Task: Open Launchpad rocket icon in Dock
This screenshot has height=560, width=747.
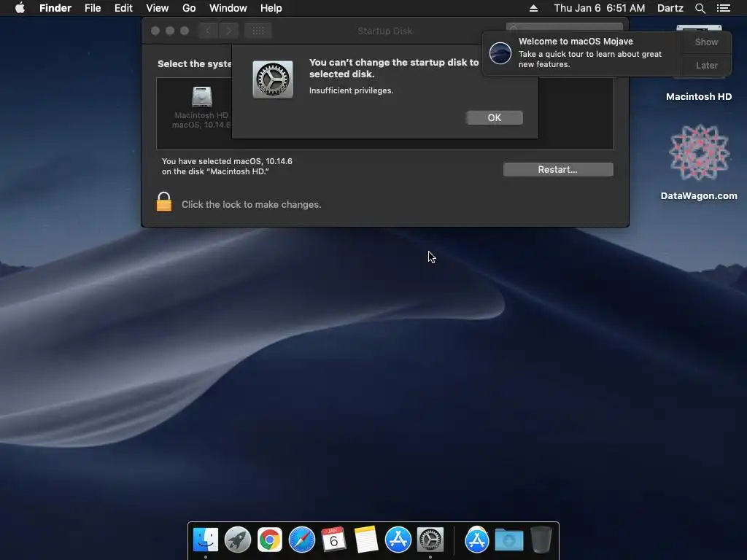Action: tap(237, 540)
